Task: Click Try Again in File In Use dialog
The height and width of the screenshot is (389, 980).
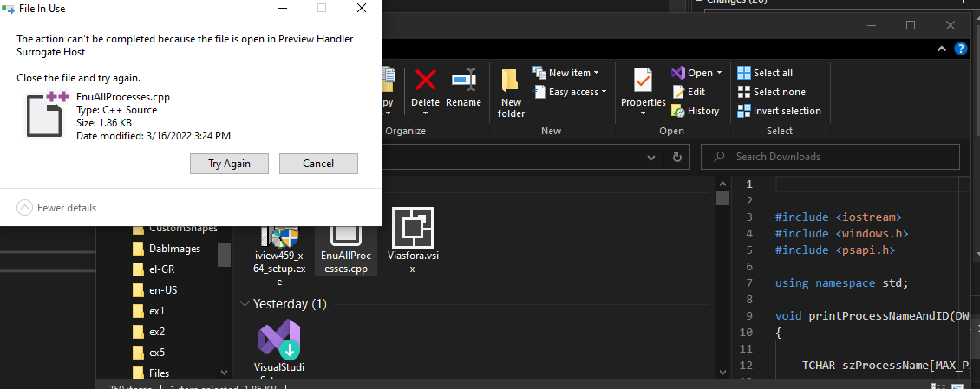Action: [229, 164]
